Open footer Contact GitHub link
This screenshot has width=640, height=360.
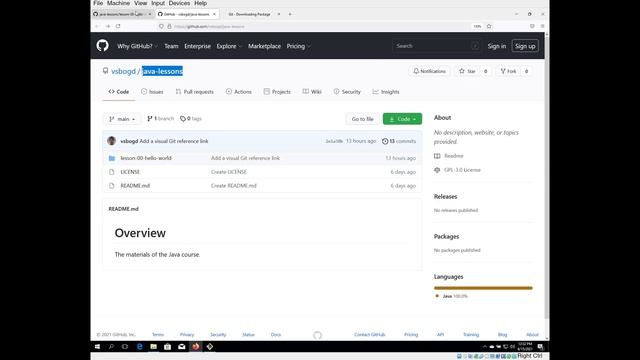(x=370, y=335)
